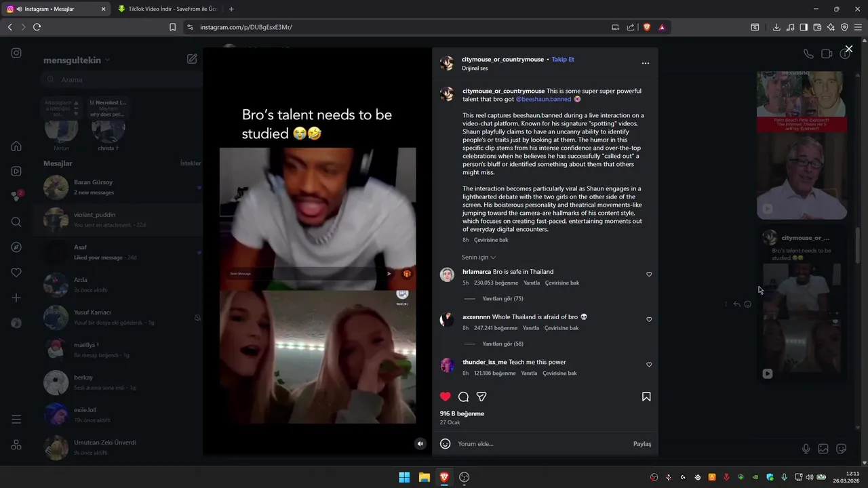Open citymouse_or_countrymouse profile from header
Image resolution: width=868 pixels, height=488 pixels.
[502, 59]
